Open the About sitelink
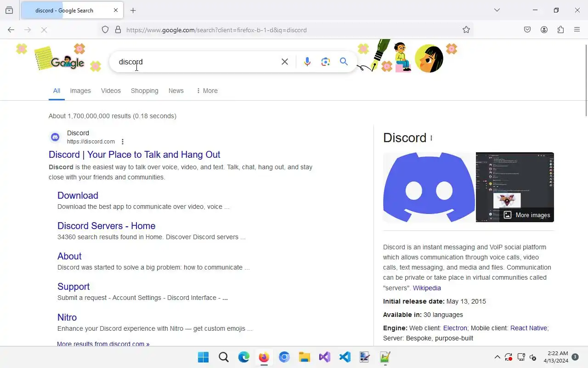 point(69,256)
